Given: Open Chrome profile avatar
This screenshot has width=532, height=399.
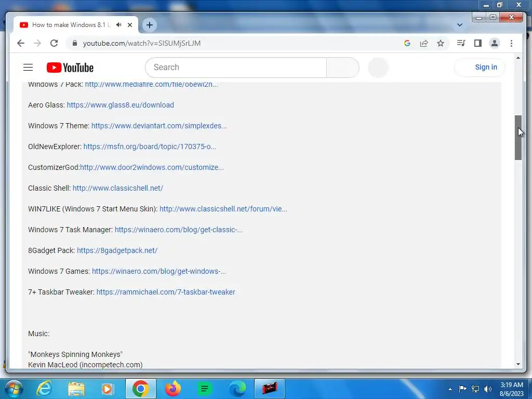Looking at the screenshot, I should pyautogui.click(x=495, y=43).
